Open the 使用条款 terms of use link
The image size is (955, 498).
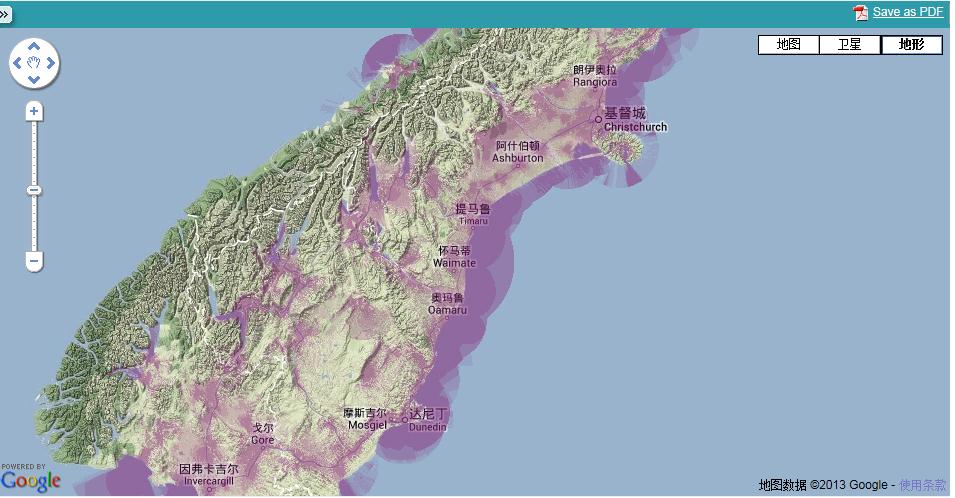(x=922, y=485)
